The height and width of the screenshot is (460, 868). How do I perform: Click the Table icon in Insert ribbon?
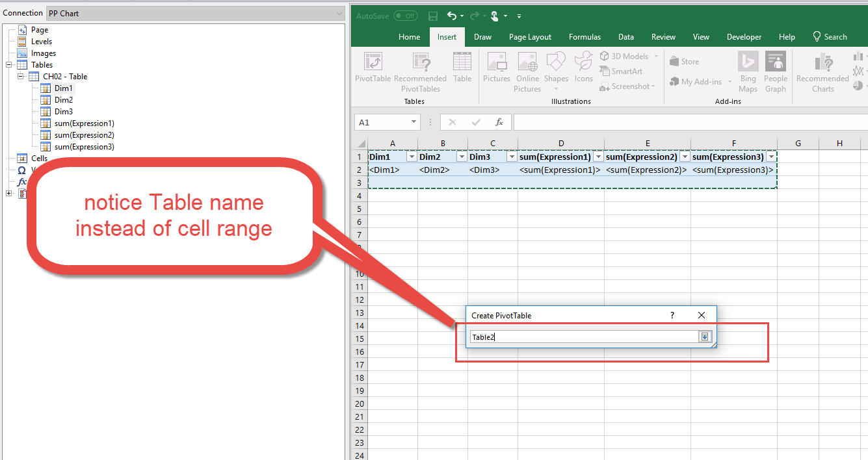[462, 68]
